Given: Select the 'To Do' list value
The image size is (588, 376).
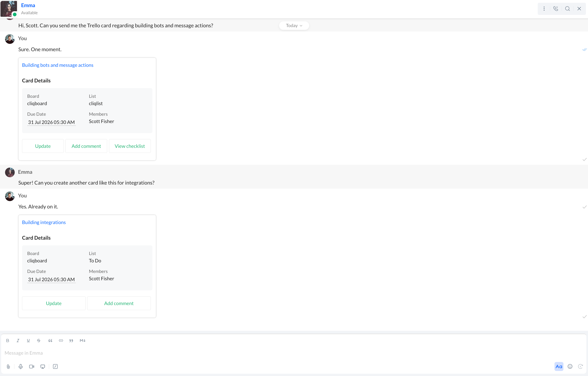Looking at the screenshot, I should point(95,261).
